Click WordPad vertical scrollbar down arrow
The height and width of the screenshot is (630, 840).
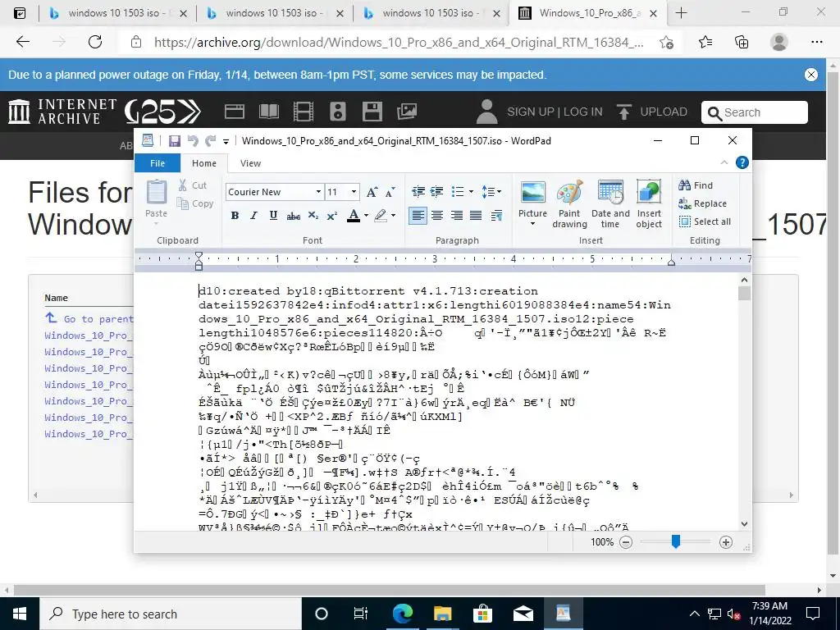tap(744, 524)
